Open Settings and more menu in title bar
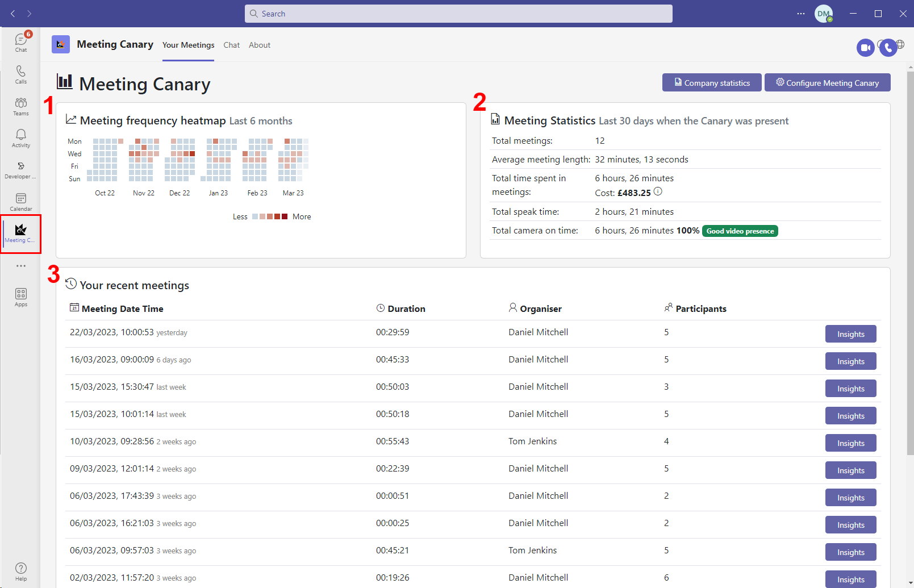 pyautogui.click(x=800, y=14)
